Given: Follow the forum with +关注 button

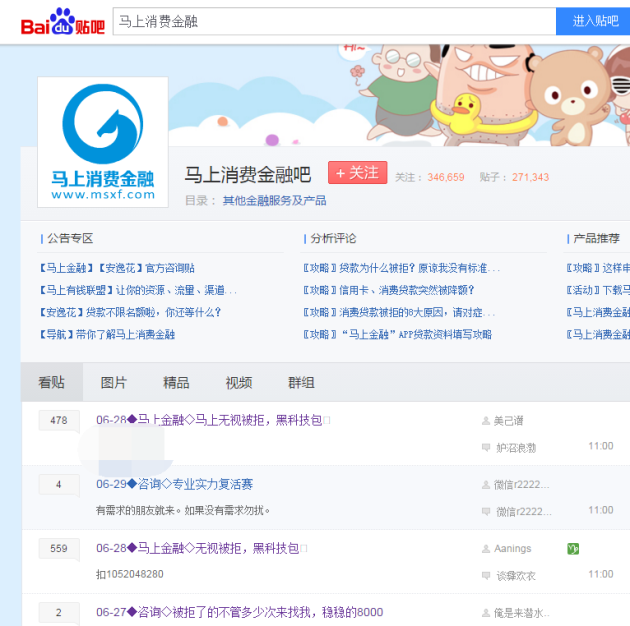Looking at the screenshot, I should [358, 173].
